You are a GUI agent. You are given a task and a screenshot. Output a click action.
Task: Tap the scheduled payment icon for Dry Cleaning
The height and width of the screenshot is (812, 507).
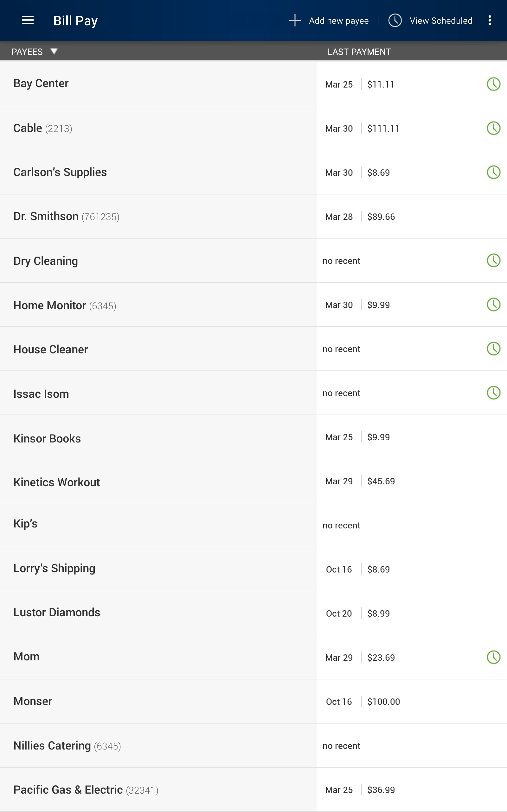[493, 261]
